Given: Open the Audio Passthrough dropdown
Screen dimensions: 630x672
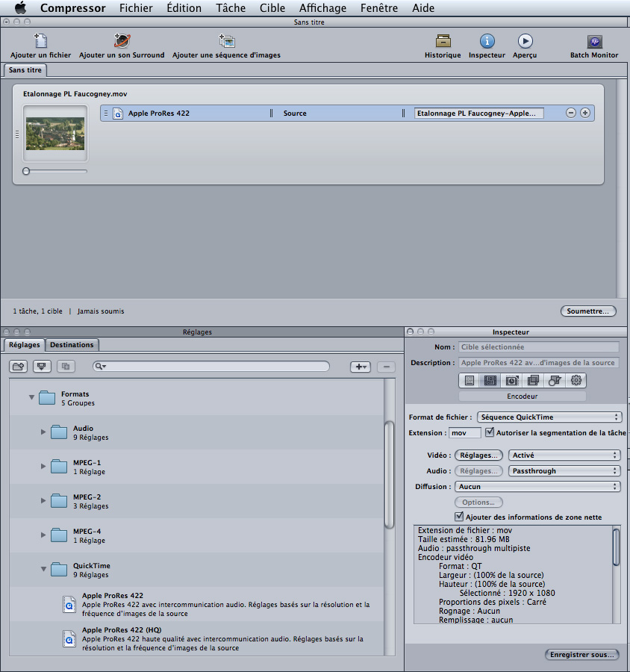Looking at the screenshot, I should point(564,471).
